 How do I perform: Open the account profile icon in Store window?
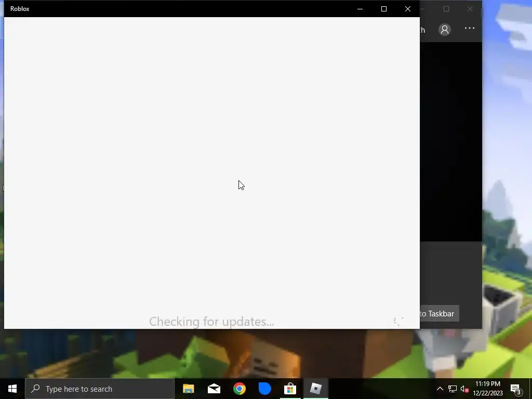[445, 30]
